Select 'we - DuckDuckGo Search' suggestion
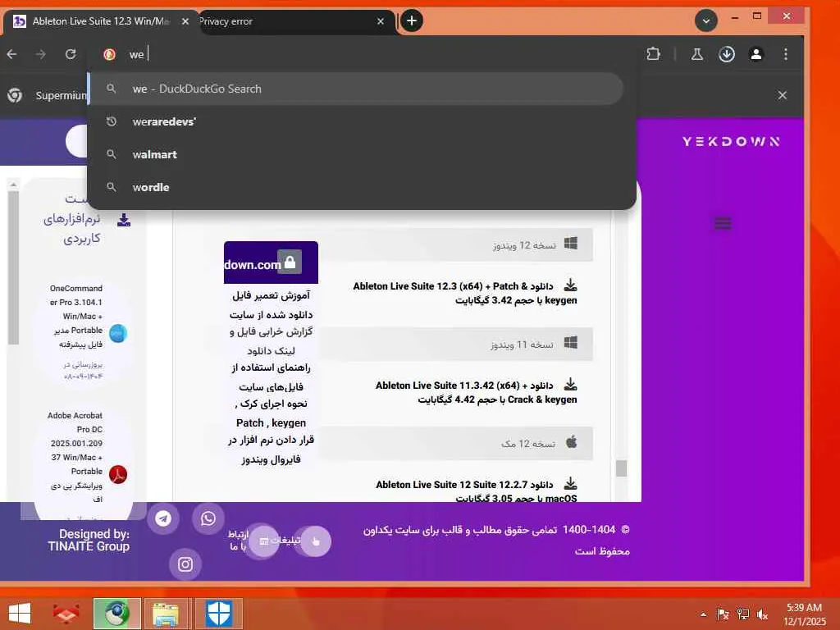840x630 pixels. pyautogui.click(x=356, y=89)
